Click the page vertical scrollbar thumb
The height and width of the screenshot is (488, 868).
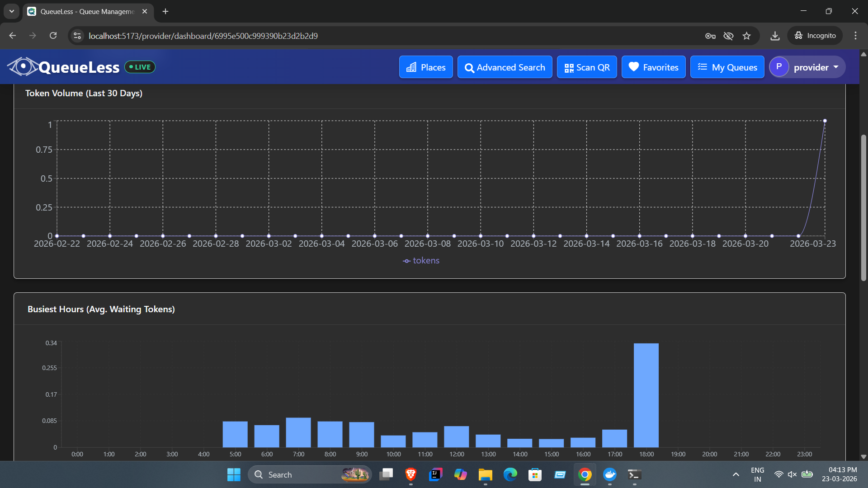point(863,208)
